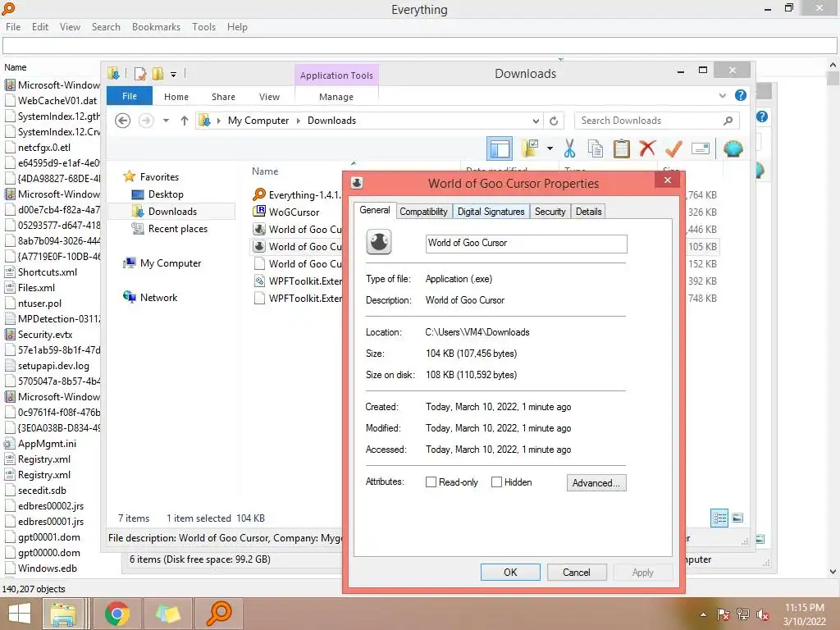This screenshot has width=840, height=630.
Task: Click the Start button on taskbar
Action: pyautogui.click(x=20, y=614)
